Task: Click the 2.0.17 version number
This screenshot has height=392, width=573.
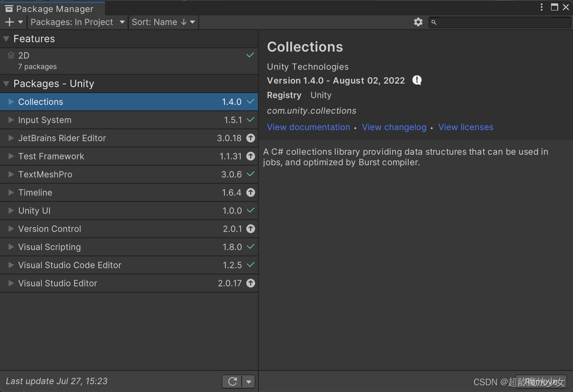Action: 230,283
